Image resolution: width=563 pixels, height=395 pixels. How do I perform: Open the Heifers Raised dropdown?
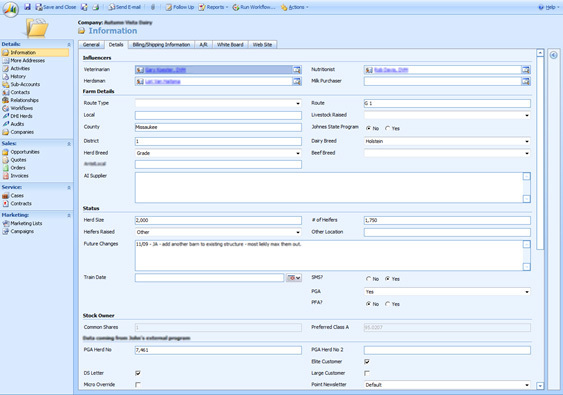tap(218, 232)
